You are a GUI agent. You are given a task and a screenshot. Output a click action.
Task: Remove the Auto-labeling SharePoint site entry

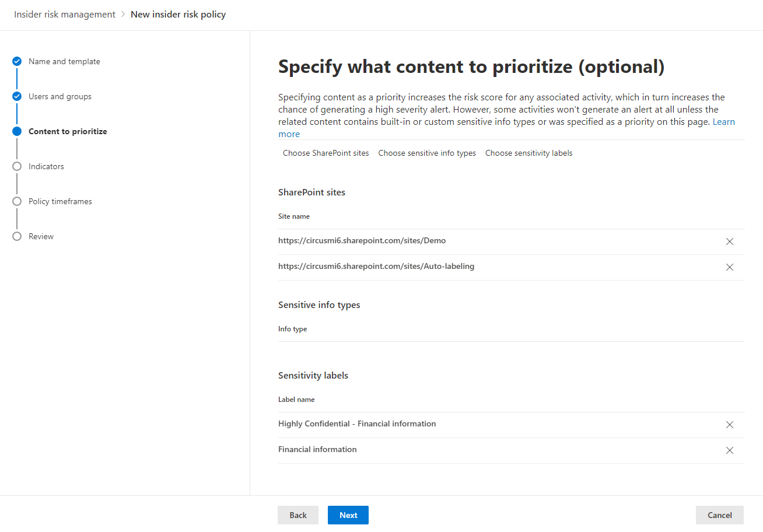tap(730, 267)
